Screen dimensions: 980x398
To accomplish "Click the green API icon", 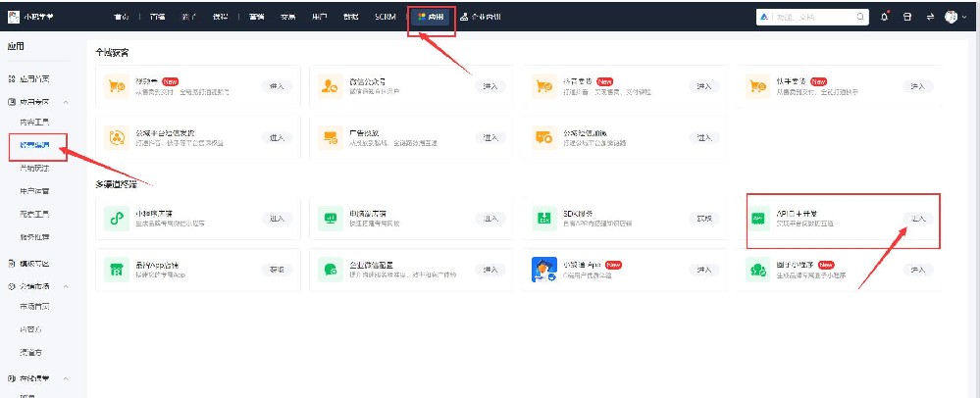I will pyautogui.click(x=757, y=218).
